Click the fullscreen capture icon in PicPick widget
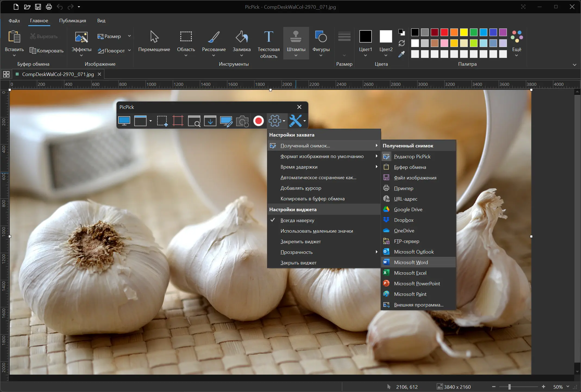 pyautogui.click(x=124, y=121)
